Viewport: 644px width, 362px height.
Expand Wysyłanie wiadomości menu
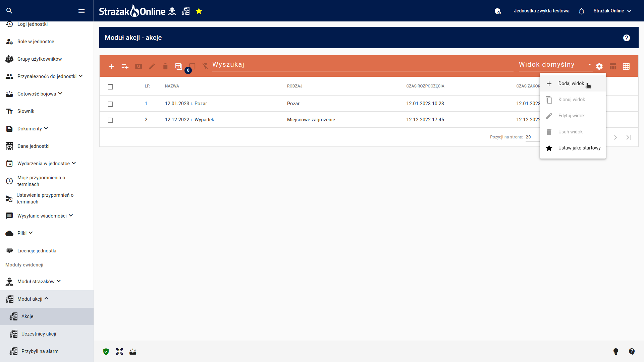(x=47, y=216)
